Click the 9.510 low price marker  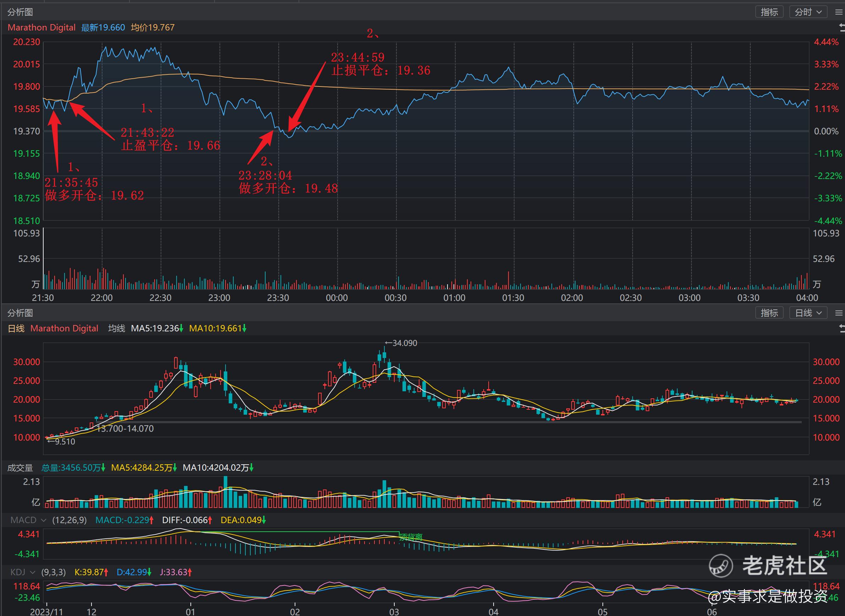coord(62,442)
